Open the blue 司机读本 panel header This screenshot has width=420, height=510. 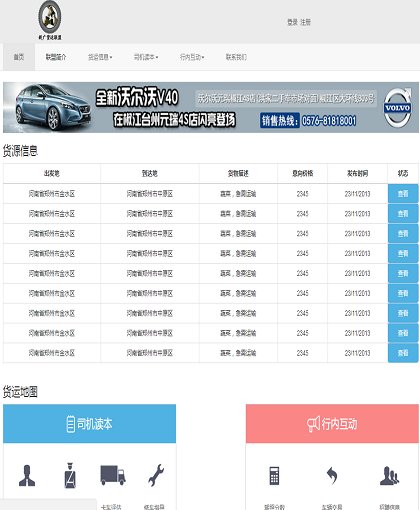(x=89, y=424)
